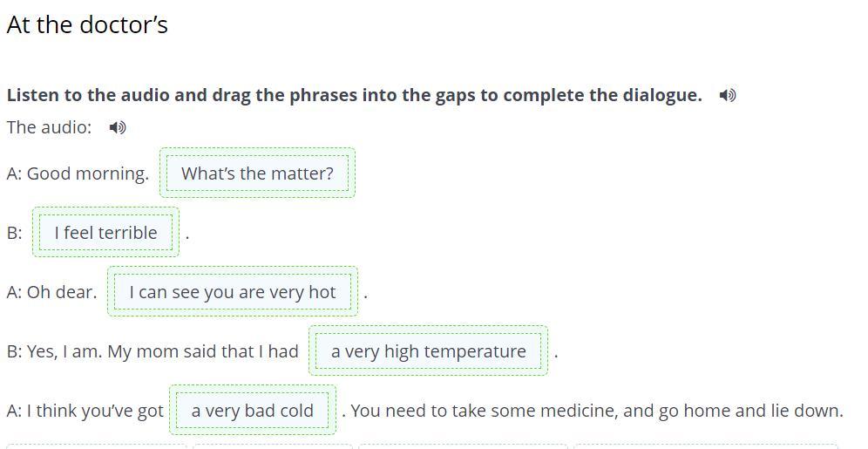Click the 'A: I think you've got' text
The height and width of the screenshot is (449, 868).
click(85, 411)
